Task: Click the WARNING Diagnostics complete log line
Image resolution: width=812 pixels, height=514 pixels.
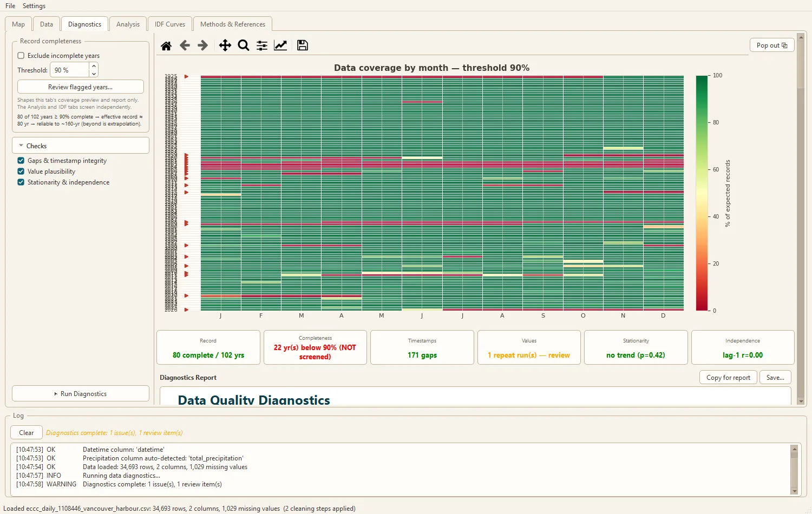Action: point(119,484)
